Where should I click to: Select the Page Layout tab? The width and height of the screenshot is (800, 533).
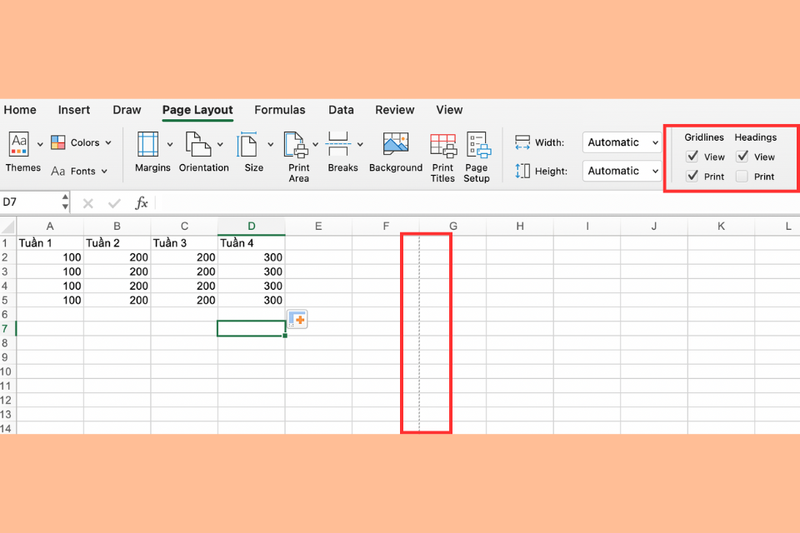coord(197,110)
